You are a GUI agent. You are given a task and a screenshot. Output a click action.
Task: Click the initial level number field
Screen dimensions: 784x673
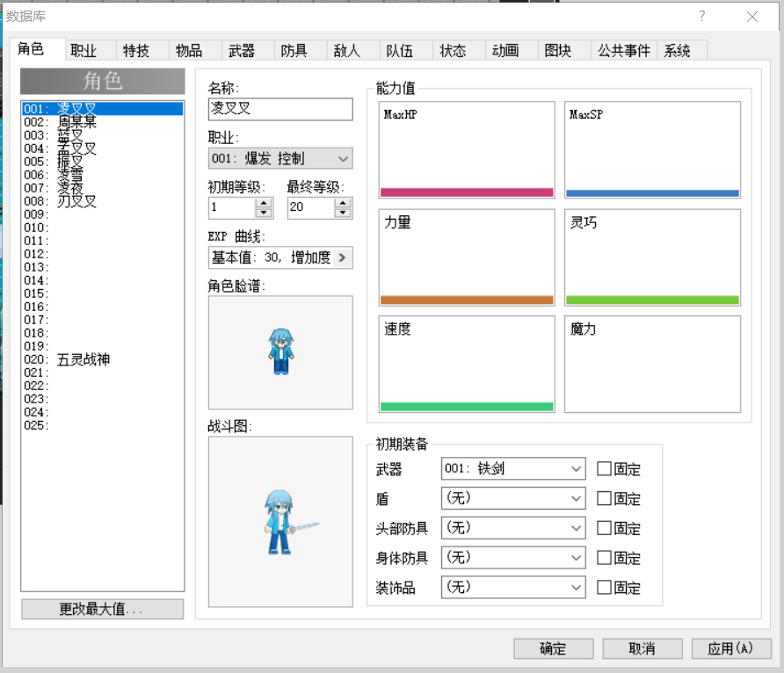[233, 208]
